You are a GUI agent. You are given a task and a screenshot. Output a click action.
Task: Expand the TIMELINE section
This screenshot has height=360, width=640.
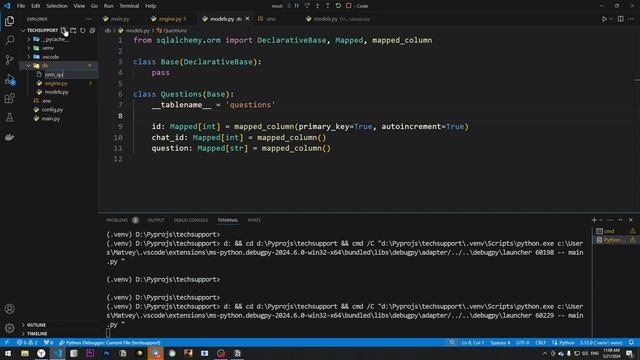(x=23, y=333)
